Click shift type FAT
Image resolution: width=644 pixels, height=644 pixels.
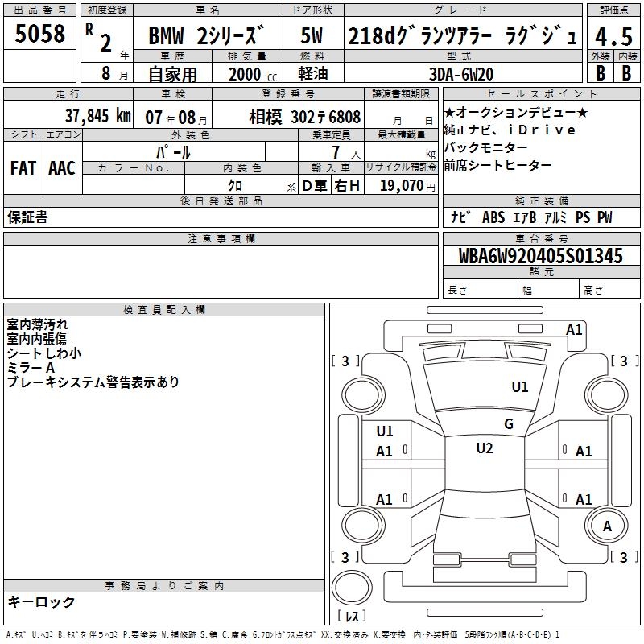[x=23, y=168]
